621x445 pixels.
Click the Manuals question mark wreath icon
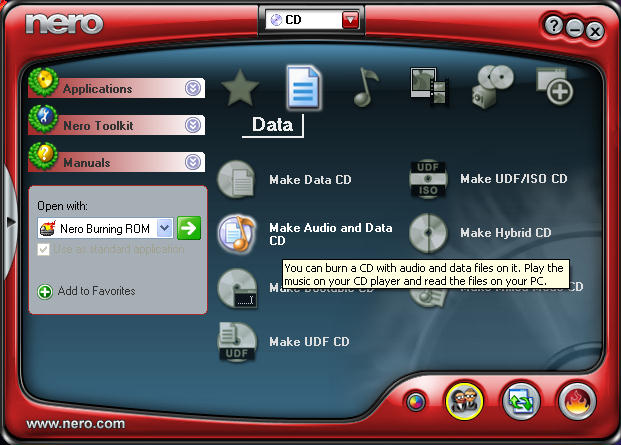43,156
